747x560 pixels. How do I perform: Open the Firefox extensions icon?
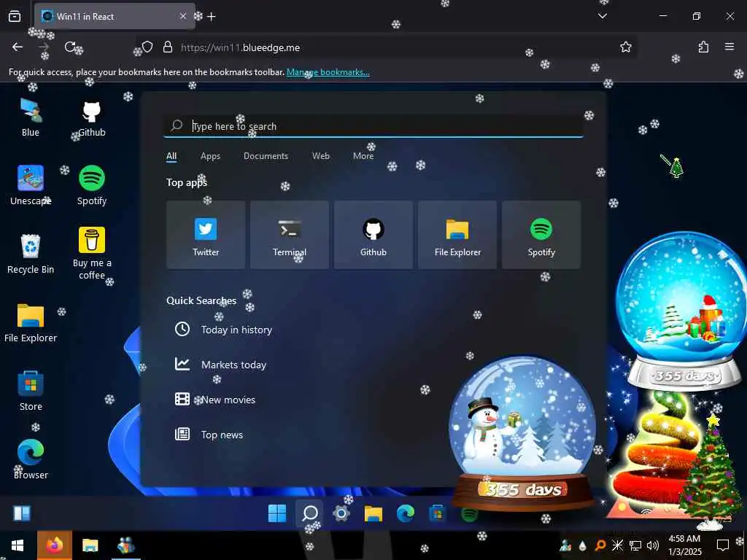[x=703, y=47]
